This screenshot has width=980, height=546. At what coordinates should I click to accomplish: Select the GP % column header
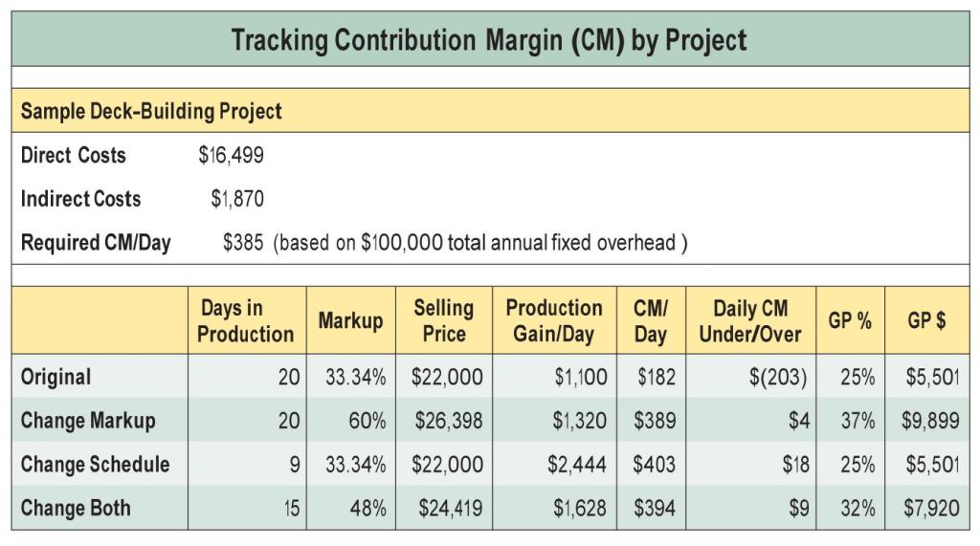[x=850, y=321]
